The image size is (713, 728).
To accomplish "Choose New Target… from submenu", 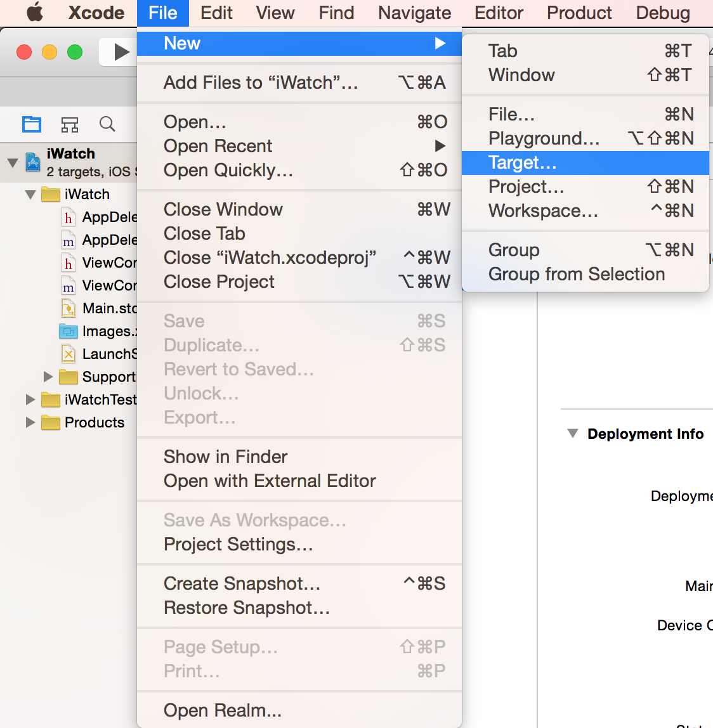I will pyautogui.click(x=585, y=163).
